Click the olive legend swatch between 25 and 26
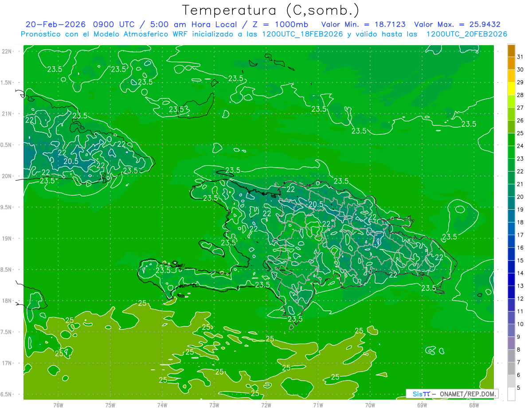Viewport: 532px width, 411px height. 512,127
